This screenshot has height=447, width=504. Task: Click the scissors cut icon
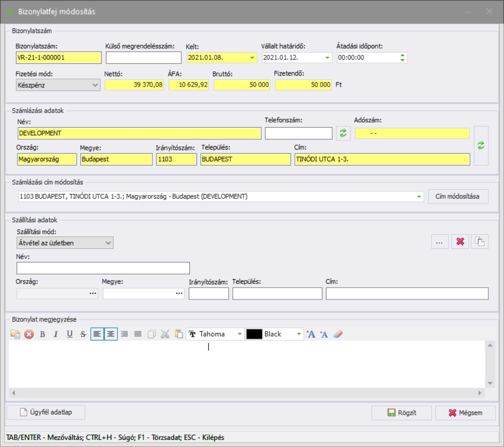[x=165, y=334]
